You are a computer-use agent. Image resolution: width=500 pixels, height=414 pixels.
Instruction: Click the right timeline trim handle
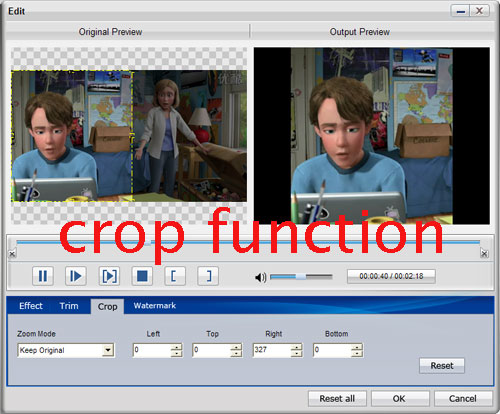(x=484, y=254)
